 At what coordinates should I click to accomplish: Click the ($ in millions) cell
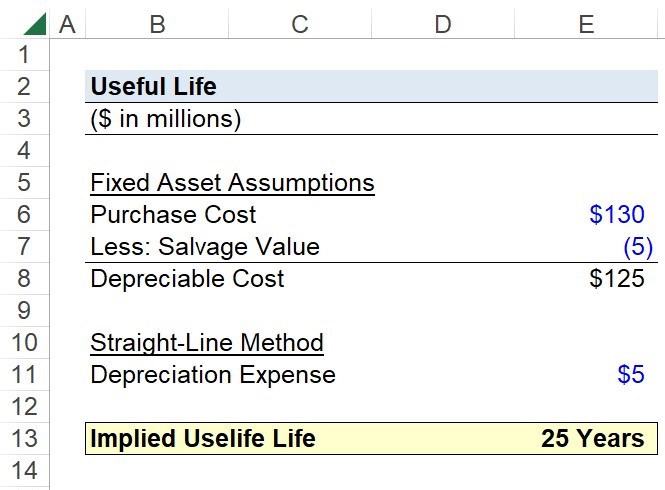click(x=165, y=119)
